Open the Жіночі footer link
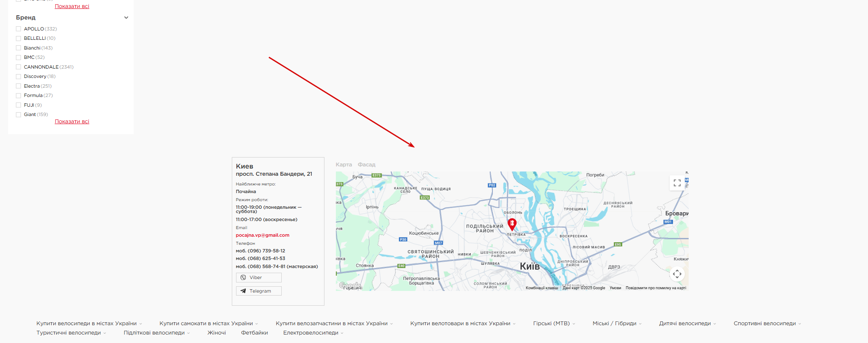868x343 pixels. tap(217, 333)
